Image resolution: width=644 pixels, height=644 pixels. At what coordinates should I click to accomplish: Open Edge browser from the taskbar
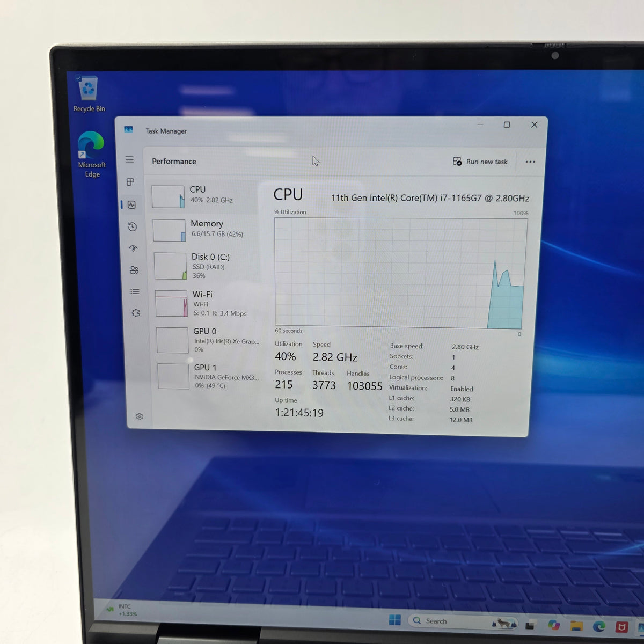point(599,626)
